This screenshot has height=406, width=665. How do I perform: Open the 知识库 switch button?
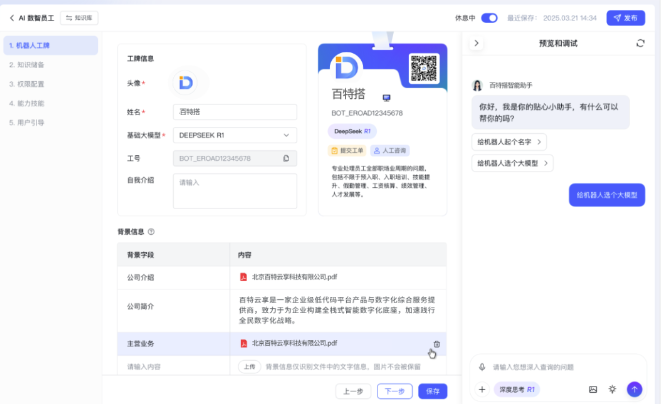(79, 18)
